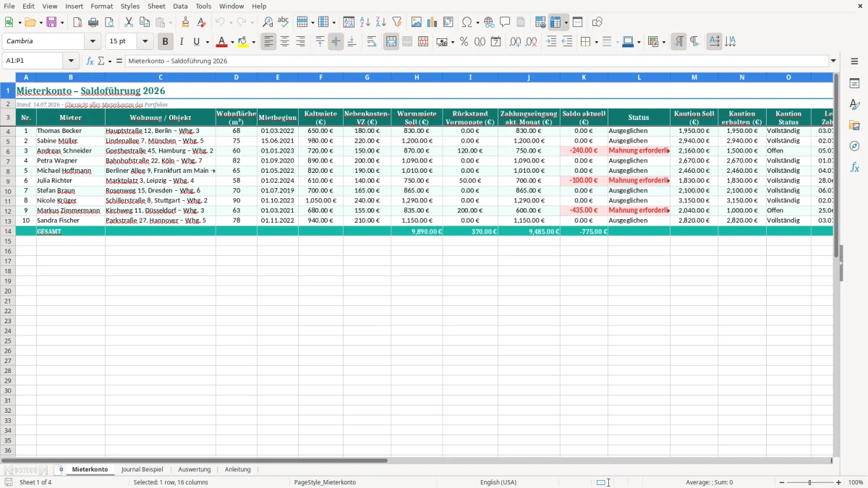Viewport: 868px width, 488px height.
Task: Expand the Name Box dropdown
Action: (x=71, y=61)
